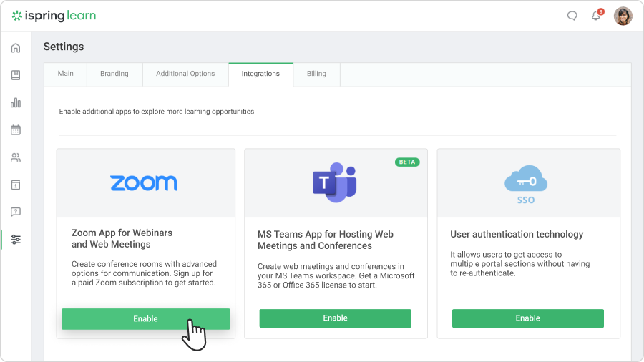The width and height of the screenshot is (644, 362).
Task: Click the Zoom logo
Action: coord(144,183)
